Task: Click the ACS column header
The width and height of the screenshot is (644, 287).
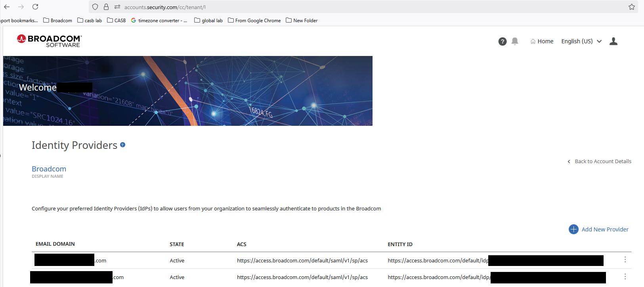Action: click(242, 245)
